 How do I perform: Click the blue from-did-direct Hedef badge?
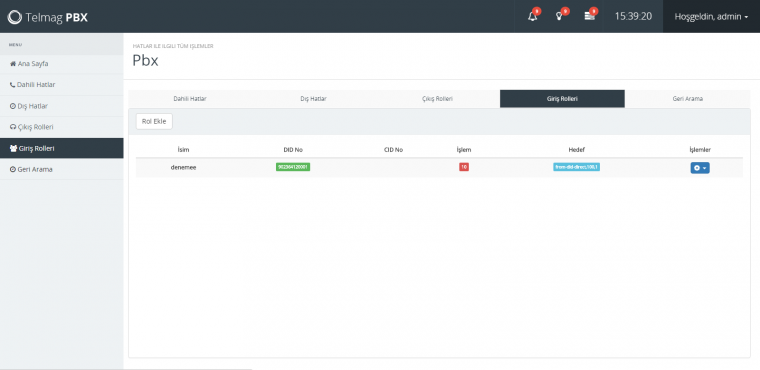(x=576, y=167)
